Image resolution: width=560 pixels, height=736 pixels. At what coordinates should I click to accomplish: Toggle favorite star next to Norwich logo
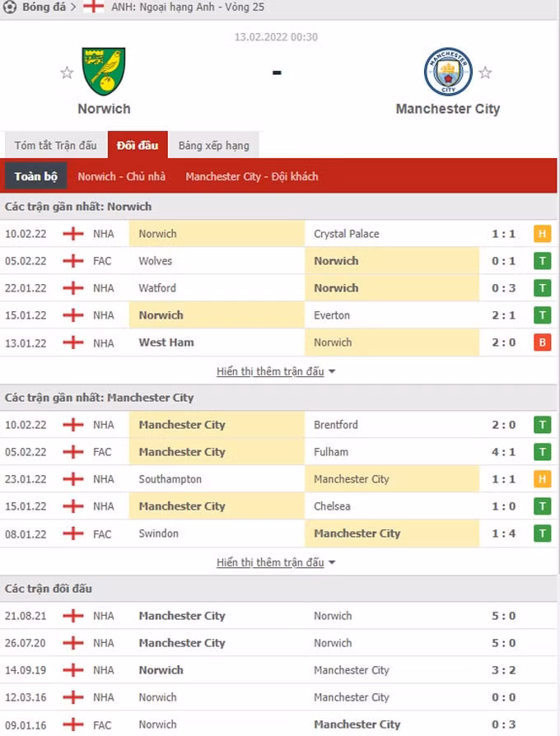point(68,72)
